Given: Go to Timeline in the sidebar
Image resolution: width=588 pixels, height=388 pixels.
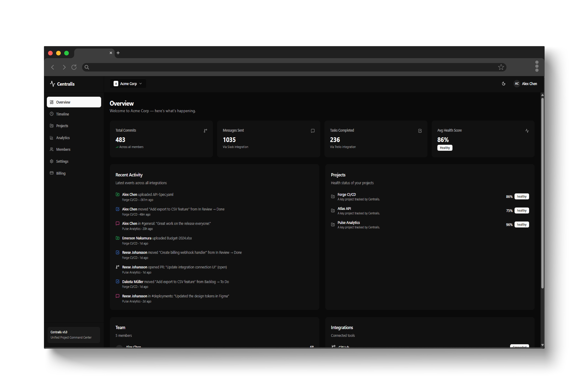Looking at the screenshot, I should pyautogui.click(x=74, y=114).
